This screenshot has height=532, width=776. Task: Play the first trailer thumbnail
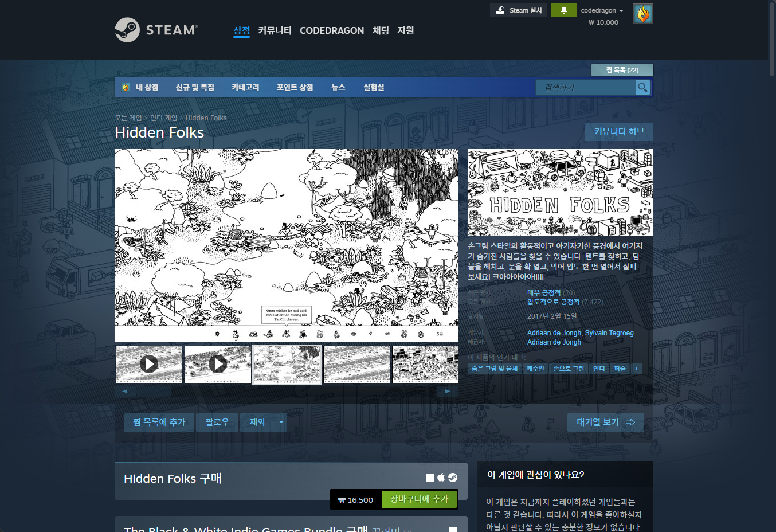pyautogui.click(x=149, y=363)
